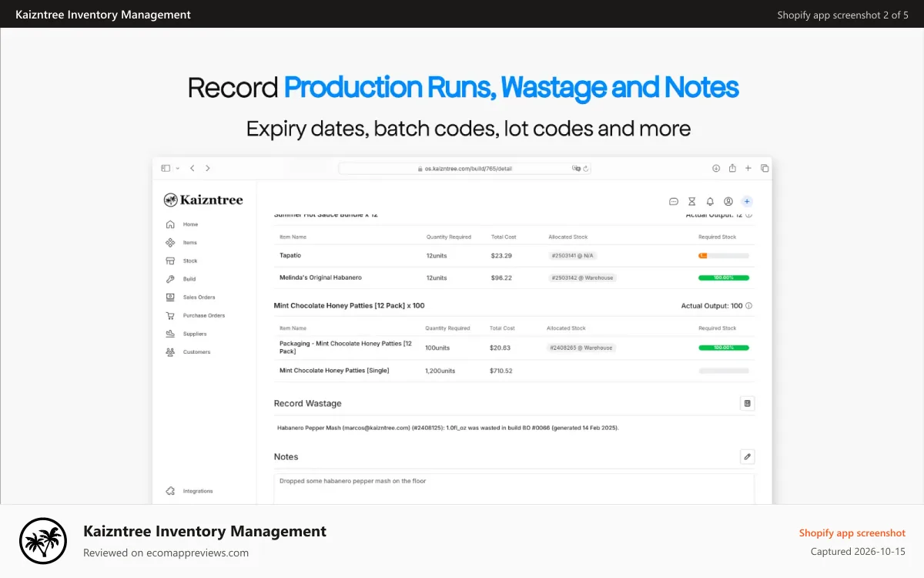
Task: Open notifications bell icon
Action: (710, 201)
